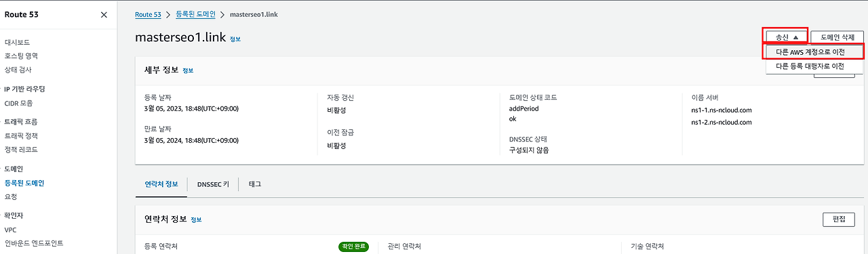868x254 pixels.
Task: Click the 트래픽 흐름 section heading
Action: pyautogui.click(x=21, y=122)
